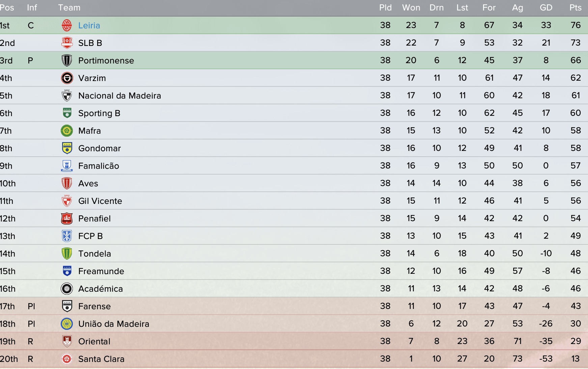Click the Varzim round club logo
Viewport: 588px width, 369px height.
[x=67, y=78]
